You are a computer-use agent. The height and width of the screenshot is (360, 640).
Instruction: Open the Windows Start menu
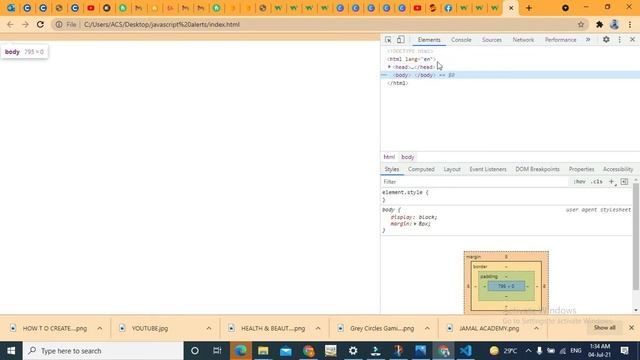point(11,351)
